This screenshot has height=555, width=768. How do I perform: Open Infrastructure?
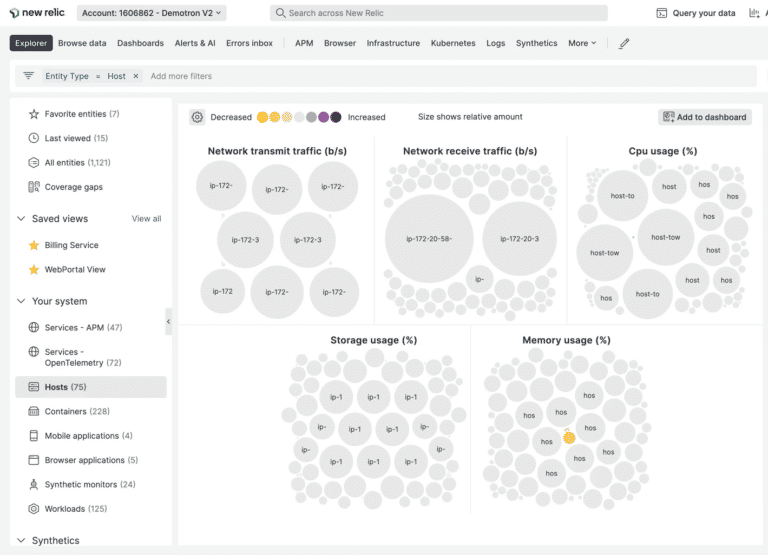393,43
